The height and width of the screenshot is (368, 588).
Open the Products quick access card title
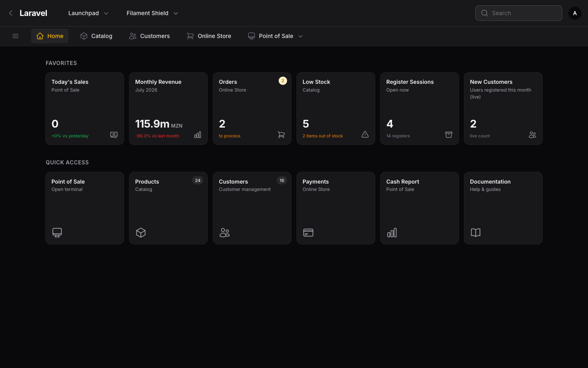tap(147, 182)
